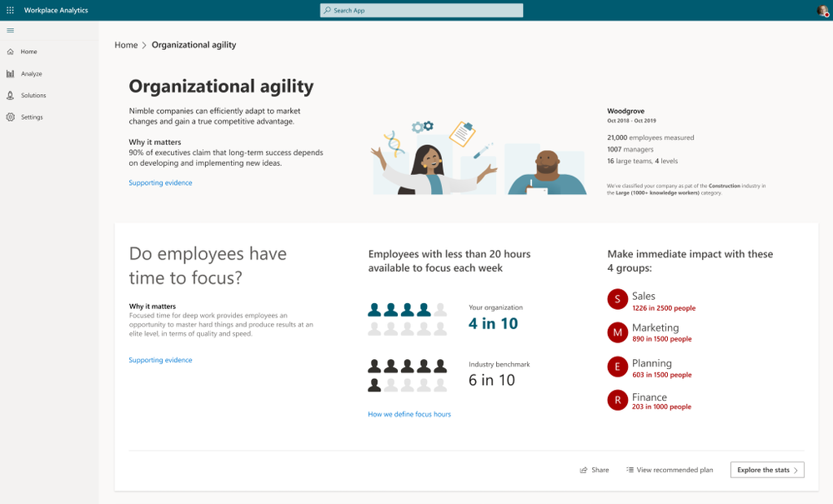Viewport: 833px width, 504px height.
Task: Click the Home icon in sidebar
Action: click(10, 52)
